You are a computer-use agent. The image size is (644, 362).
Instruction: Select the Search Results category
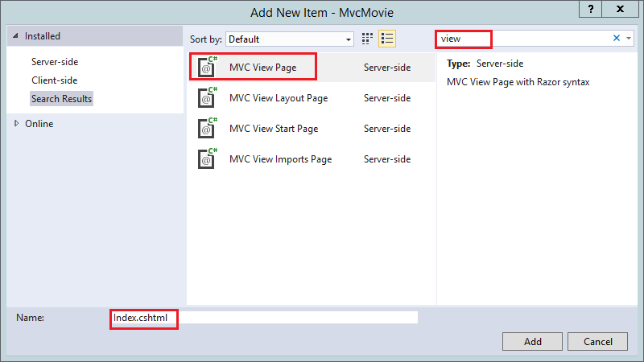62,98
